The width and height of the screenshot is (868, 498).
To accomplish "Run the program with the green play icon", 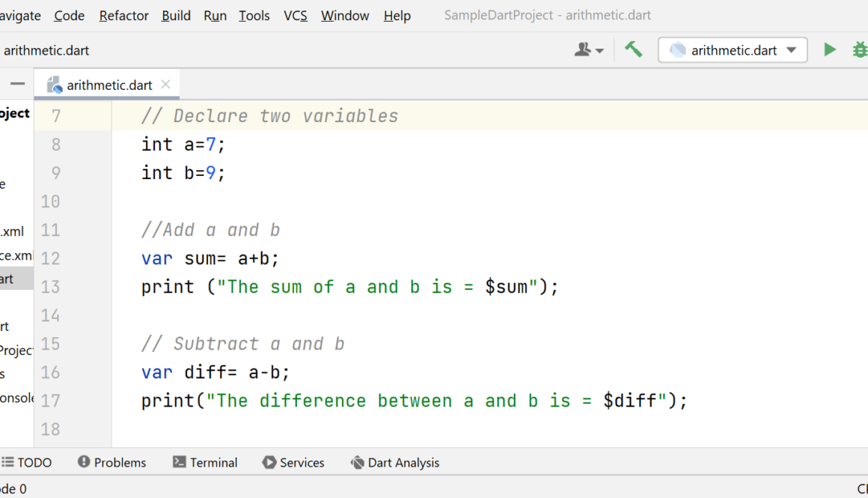I will (829, 50).
